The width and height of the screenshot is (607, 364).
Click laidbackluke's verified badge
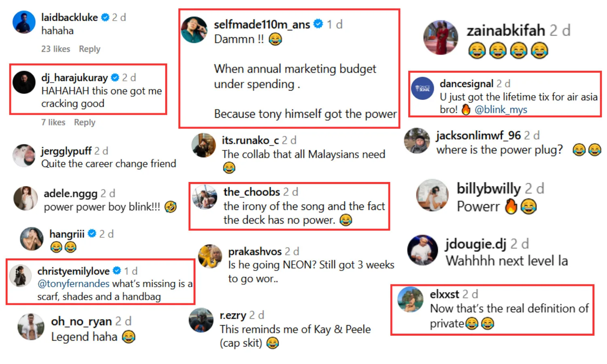(105, 17)
